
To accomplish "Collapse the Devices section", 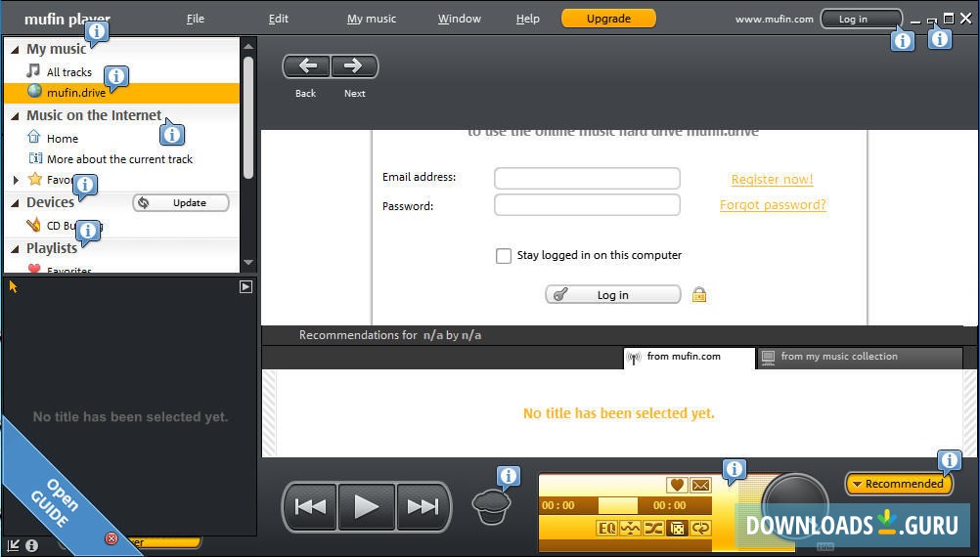I will tap(15, 203).
